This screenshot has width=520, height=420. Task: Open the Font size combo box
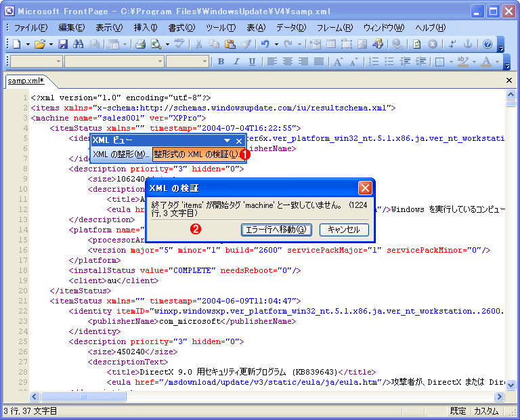[187, 62]
